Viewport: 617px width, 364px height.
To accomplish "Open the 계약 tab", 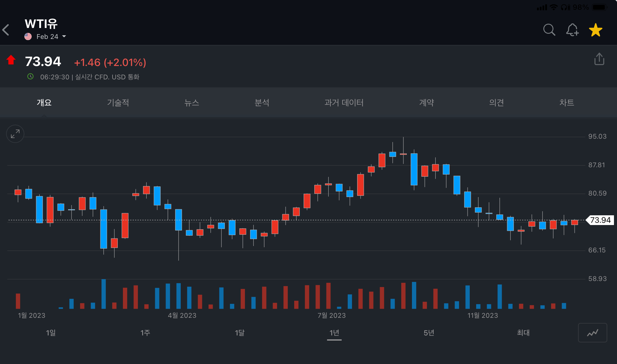I will tap(427, 102).
